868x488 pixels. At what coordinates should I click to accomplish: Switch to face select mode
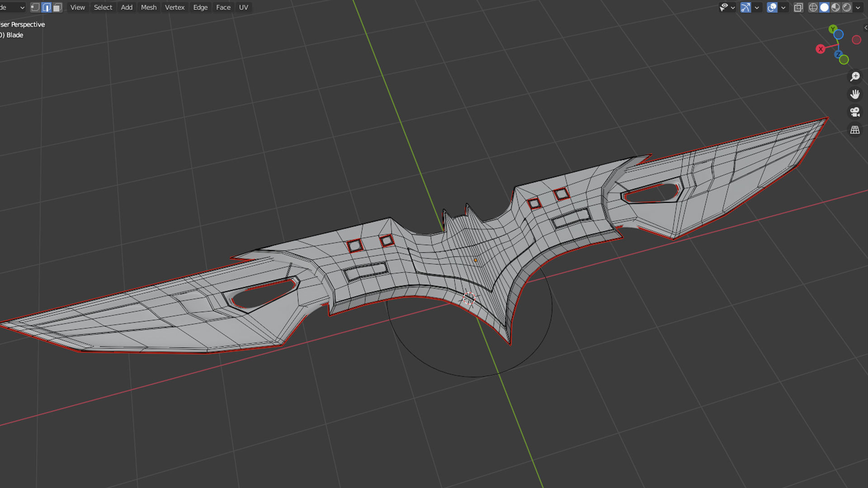(57, 7)
